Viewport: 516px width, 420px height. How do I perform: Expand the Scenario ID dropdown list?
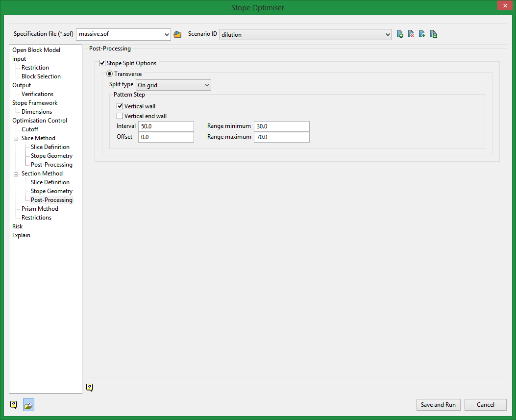click(x=388, y=34)
